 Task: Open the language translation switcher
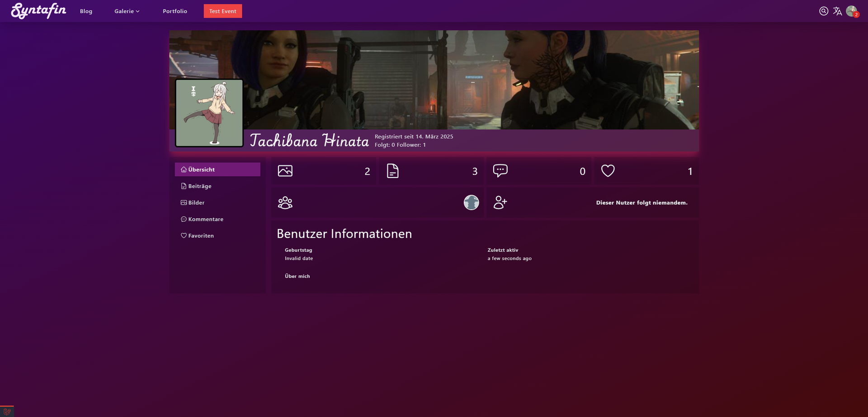pos(837,11)
